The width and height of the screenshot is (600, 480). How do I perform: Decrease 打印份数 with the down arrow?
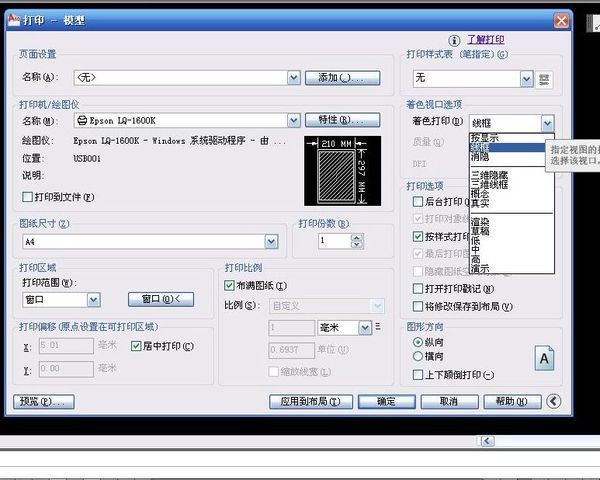click(357, 245)
